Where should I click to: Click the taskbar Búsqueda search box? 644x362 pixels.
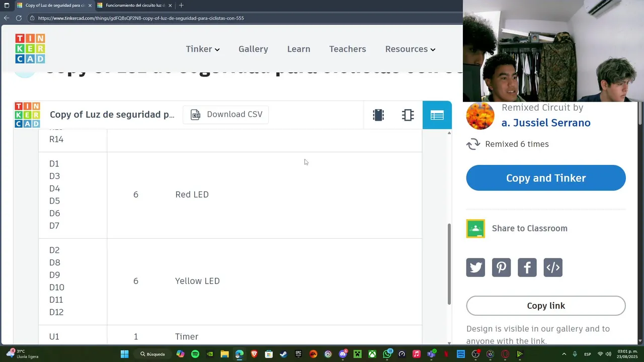pyautogui.click(x=152, y=354)
